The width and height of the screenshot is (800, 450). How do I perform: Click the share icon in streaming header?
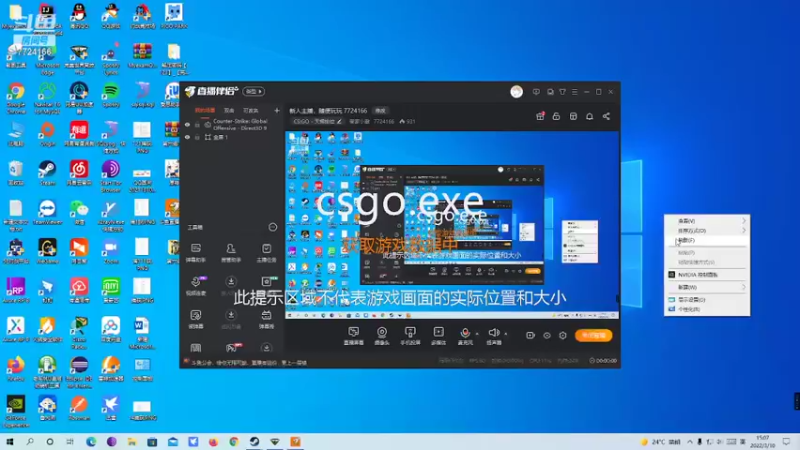tap(606, 116)
